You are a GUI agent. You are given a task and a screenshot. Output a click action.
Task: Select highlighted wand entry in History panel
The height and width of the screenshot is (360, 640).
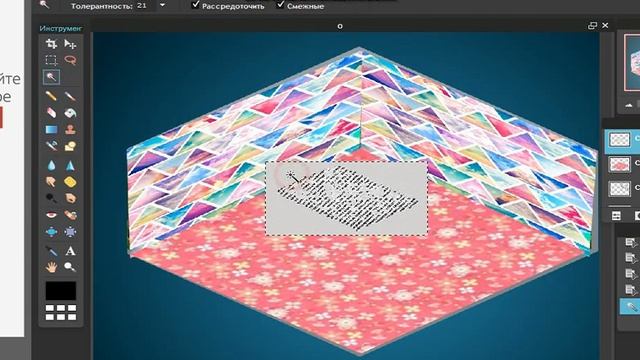point(630,307)
